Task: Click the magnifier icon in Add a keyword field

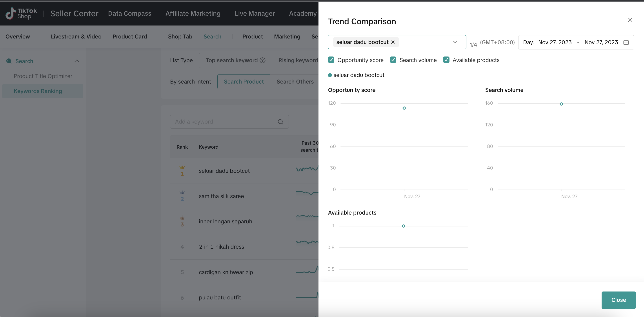Action: [280, 122]
